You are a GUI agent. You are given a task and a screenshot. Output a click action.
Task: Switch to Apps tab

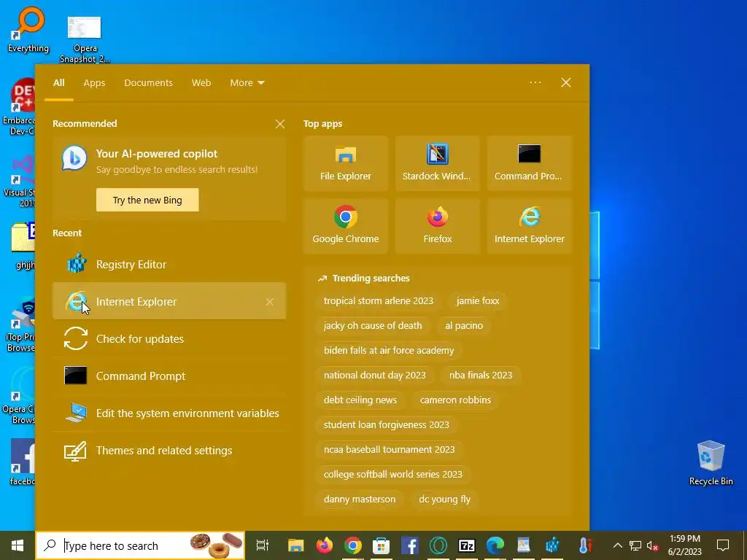pyautogui.click(x=94, y=83)
